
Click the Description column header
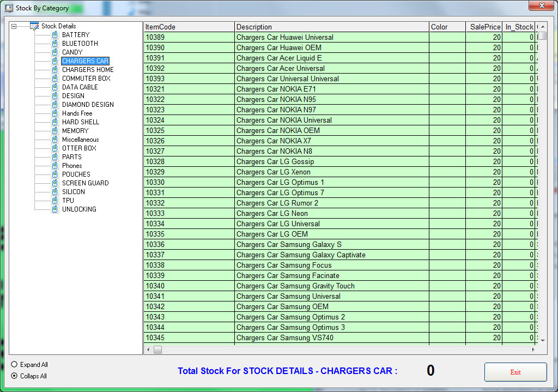tap(332, 27)
